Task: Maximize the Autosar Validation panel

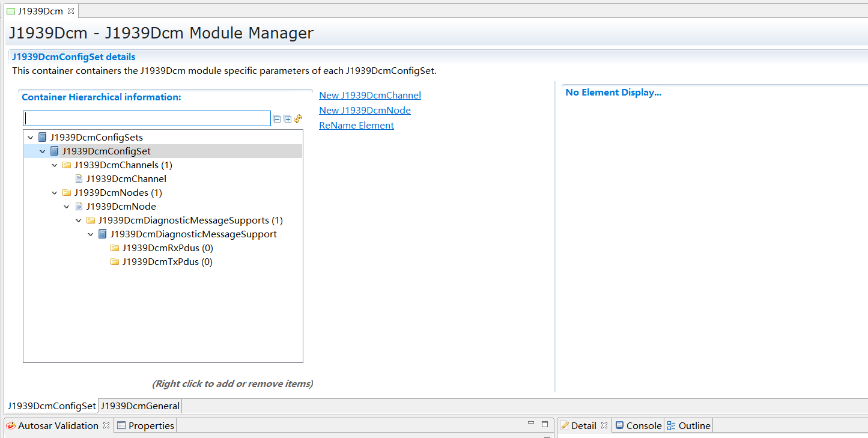Action: (545, 424)
